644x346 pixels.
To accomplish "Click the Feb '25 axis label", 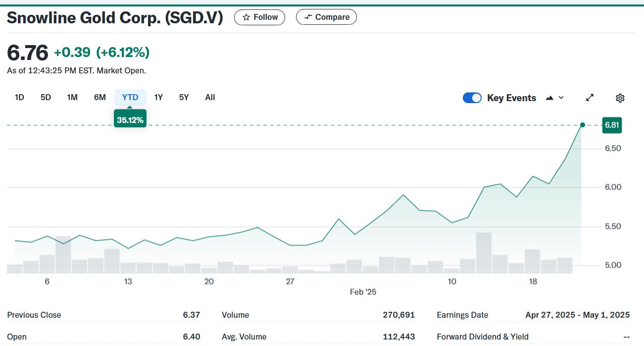I will click(363, 292).
